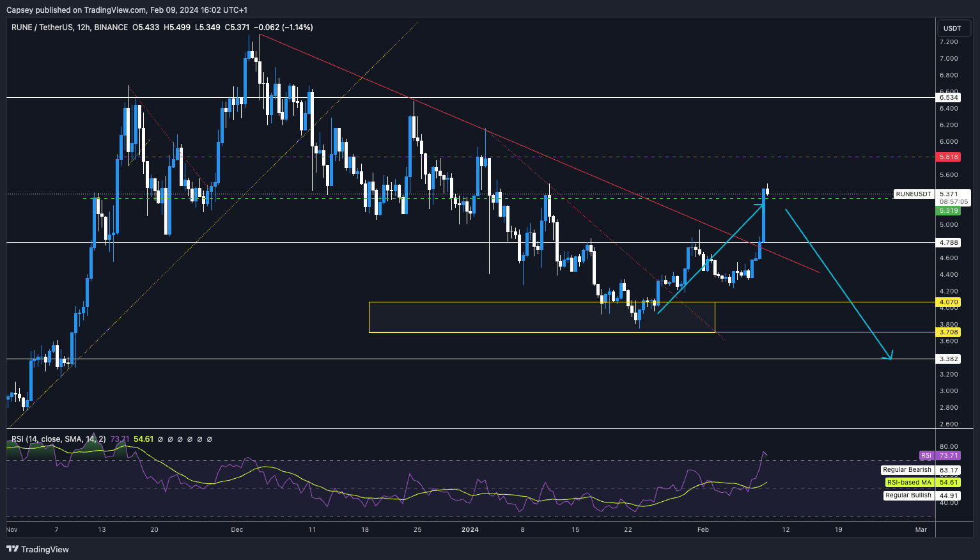The width and height of the screenshot is (980, 560).
Task: Click the change value −0.062 (−1.14%)
Action: point(283,27)
